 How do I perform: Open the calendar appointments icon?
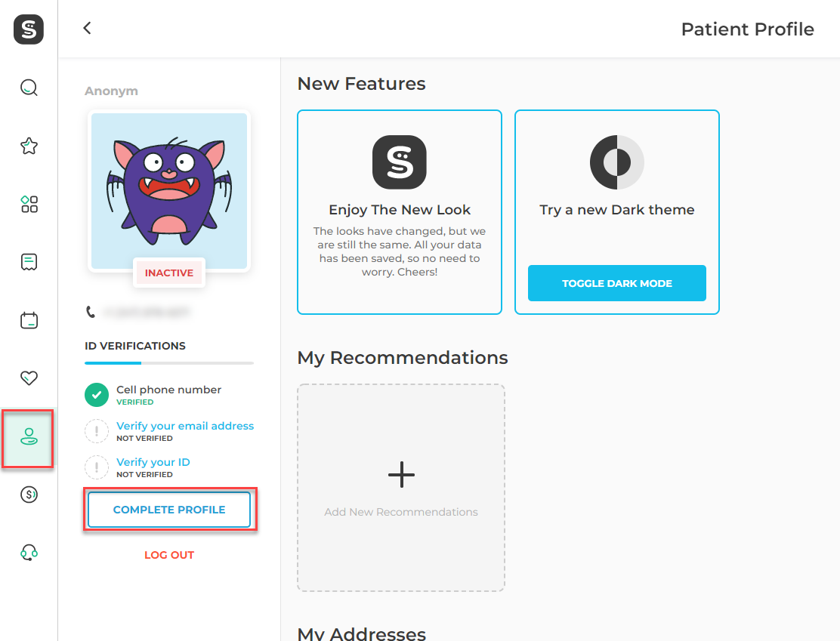click(x=29, y=320)
